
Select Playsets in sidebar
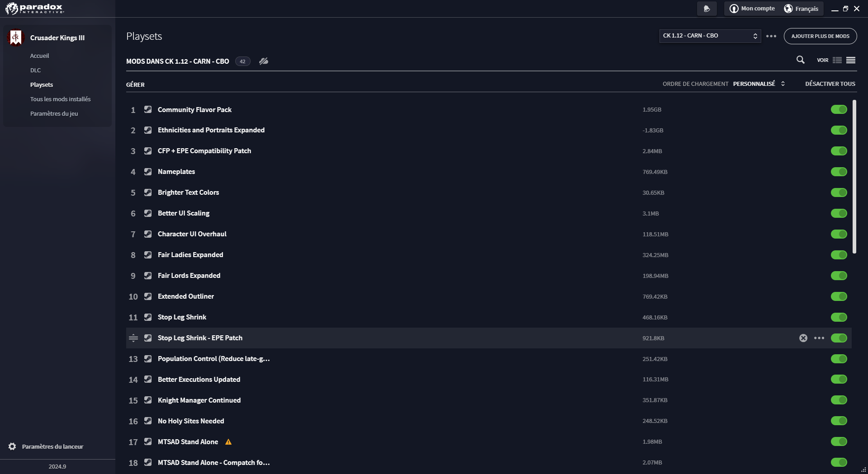(x=42, y=85)
